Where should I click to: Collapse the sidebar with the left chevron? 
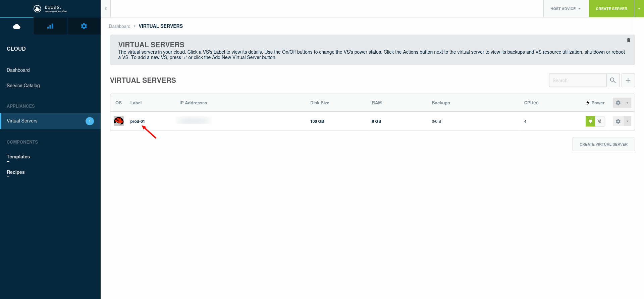pyautogui.click(x=106, y=9)
